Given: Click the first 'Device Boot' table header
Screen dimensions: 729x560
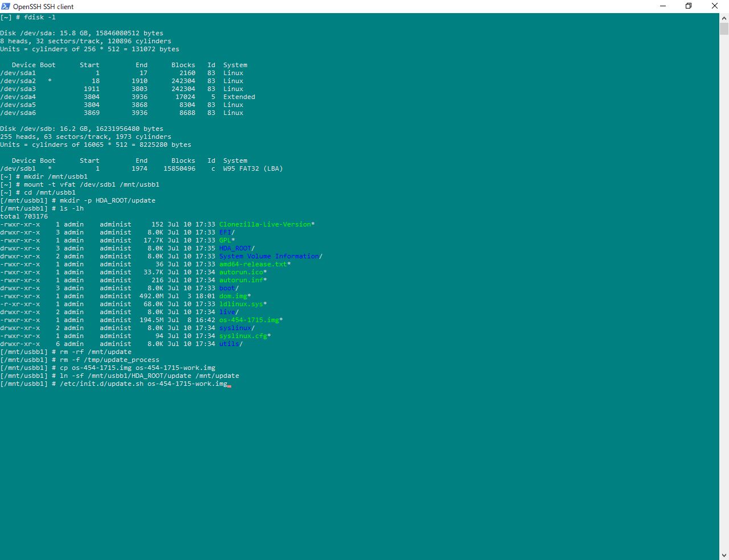Looking at the screenshot, I should pyautogui.click(x=34, y=65).
